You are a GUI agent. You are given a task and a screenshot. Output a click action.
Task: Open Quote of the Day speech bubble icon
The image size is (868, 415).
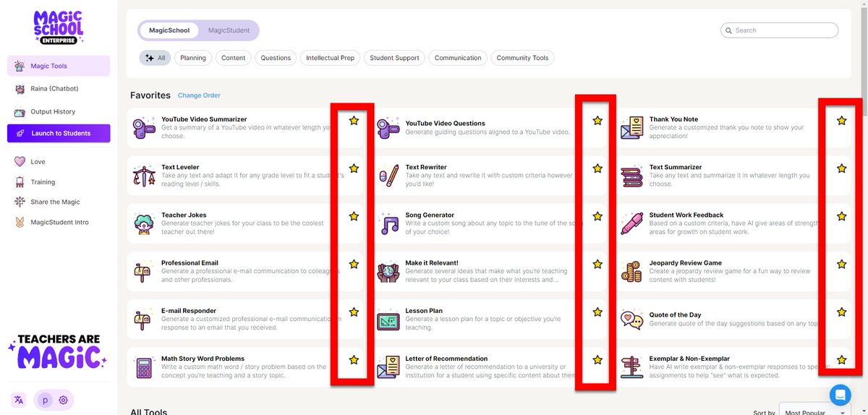[x=631, y=320]
